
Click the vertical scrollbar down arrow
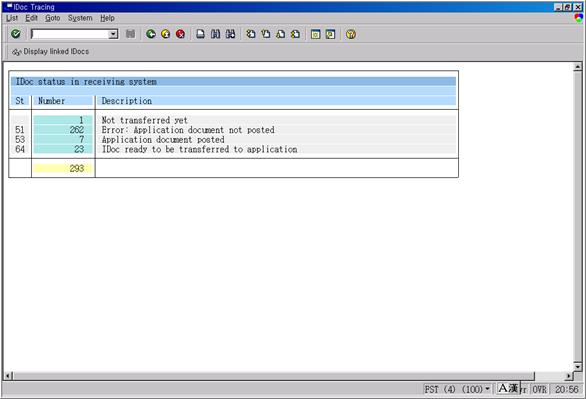point(577,366)
